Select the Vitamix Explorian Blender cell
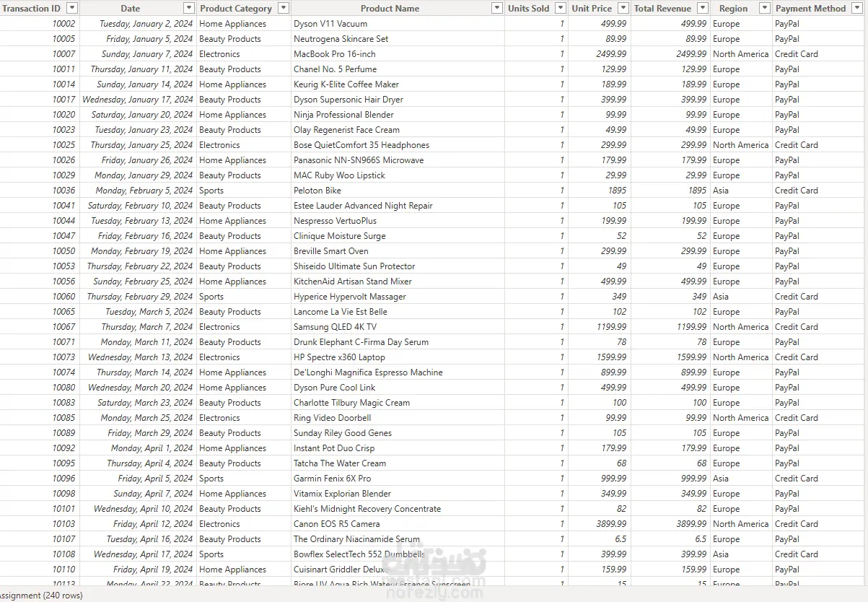This screenshot has height=602, width=868. click(x=398, y=494)
